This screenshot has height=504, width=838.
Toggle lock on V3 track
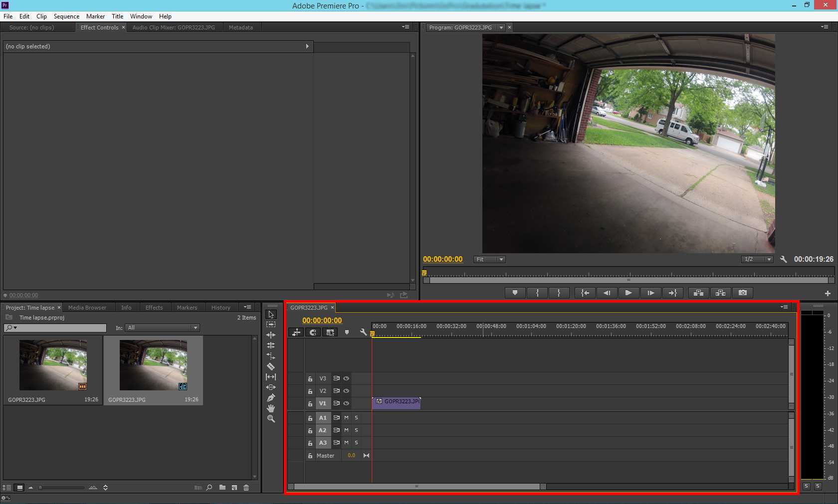310,379
